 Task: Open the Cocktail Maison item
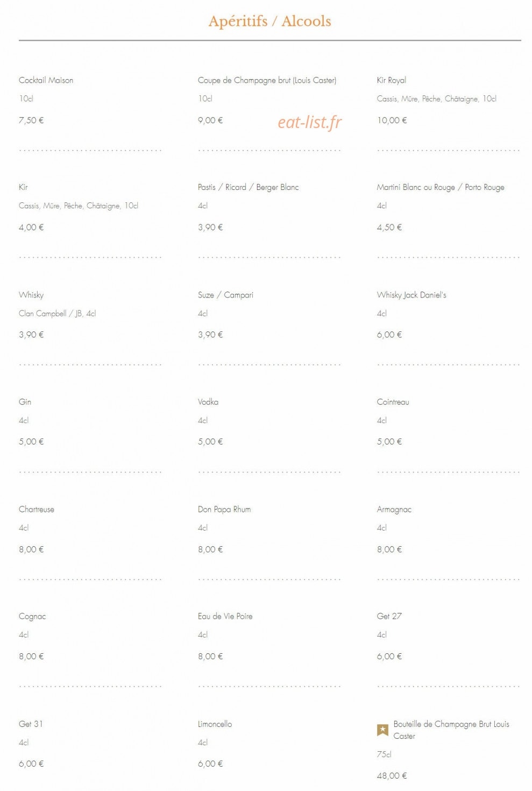46,80
